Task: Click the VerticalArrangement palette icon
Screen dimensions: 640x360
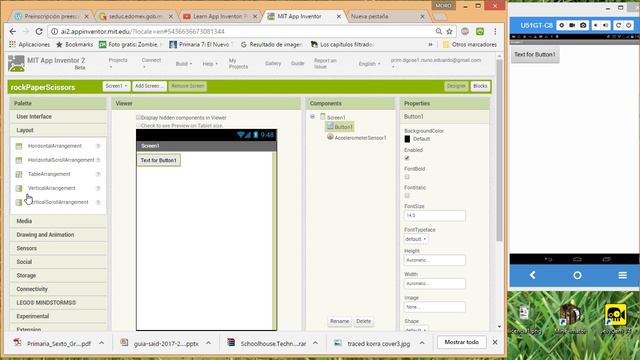Action: click(19, 188)
